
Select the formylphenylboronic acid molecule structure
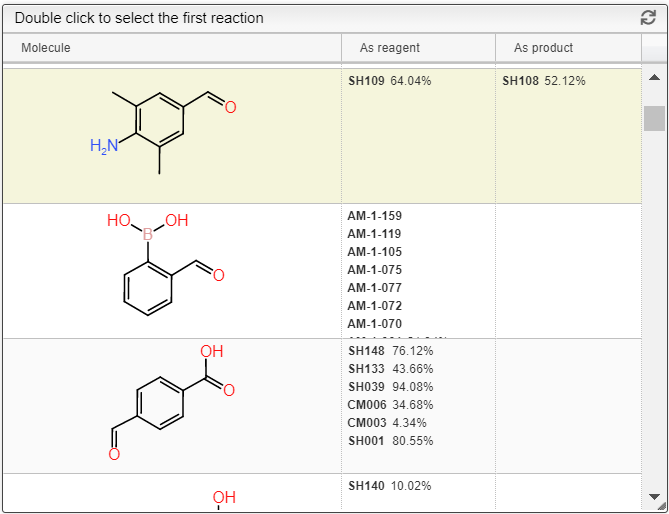(166, 264)
